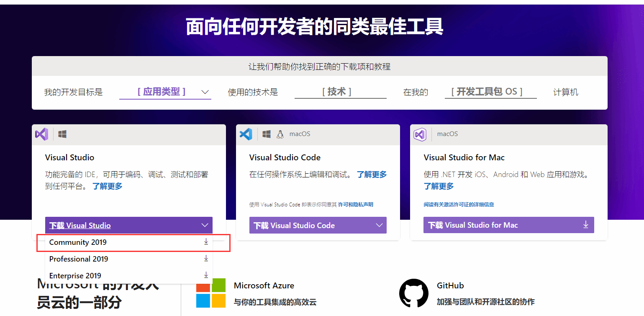Click 下载 Visual Studio for Mac button
The height and width of the screenshot is (316, 644).
coord(508,225)
